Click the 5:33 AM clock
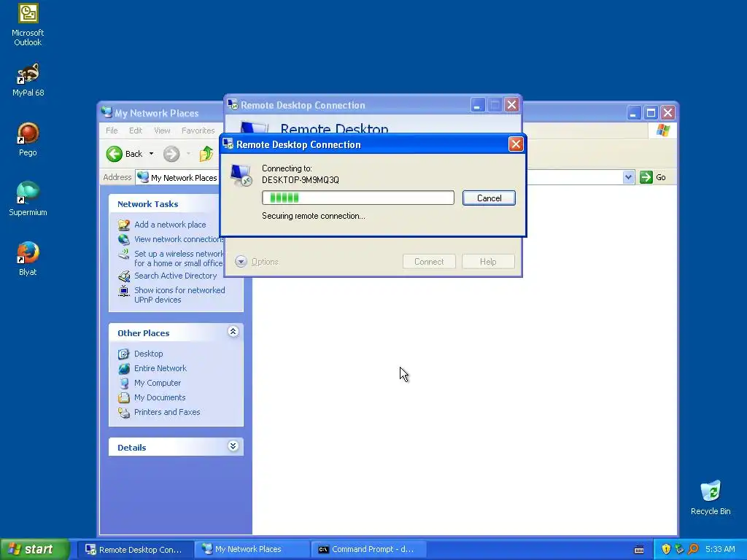The height and width of the screenshot is (560, 747). tap(720, 549)
